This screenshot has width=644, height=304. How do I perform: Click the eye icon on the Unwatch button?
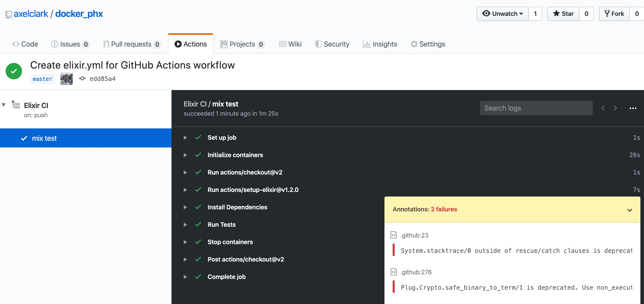487,14
